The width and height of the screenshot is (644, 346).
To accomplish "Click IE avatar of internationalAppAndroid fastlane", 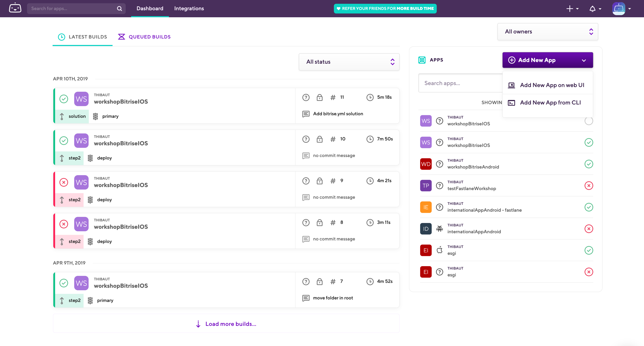I will 426,207.
